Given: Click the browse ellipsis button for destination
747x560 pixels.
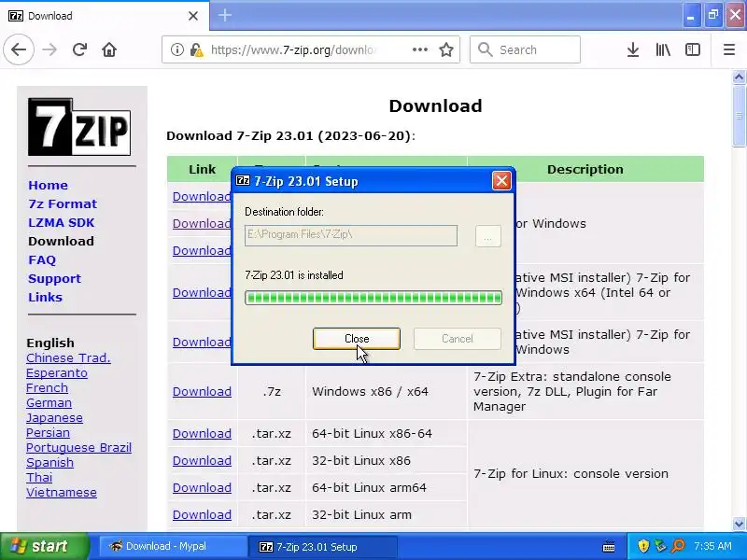Looking at the screenshot, I should pyautogui.click(x=487, y=236).
